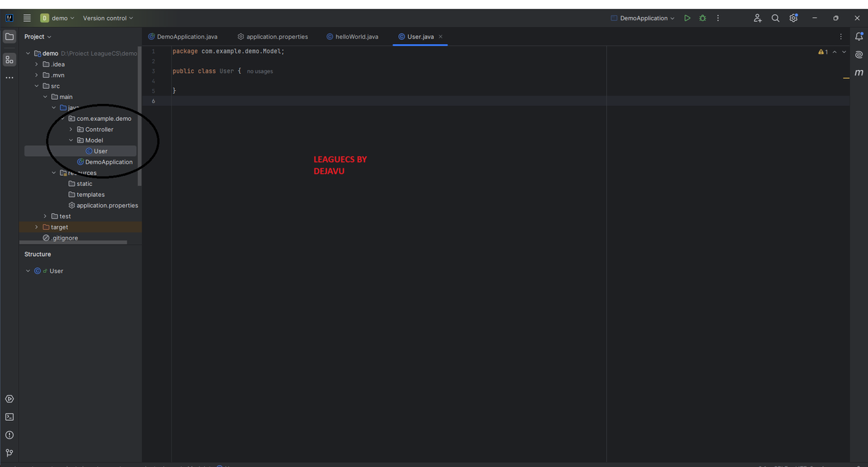
Task: Open the Maven tool window icon
Action: (x=859, y=73)
